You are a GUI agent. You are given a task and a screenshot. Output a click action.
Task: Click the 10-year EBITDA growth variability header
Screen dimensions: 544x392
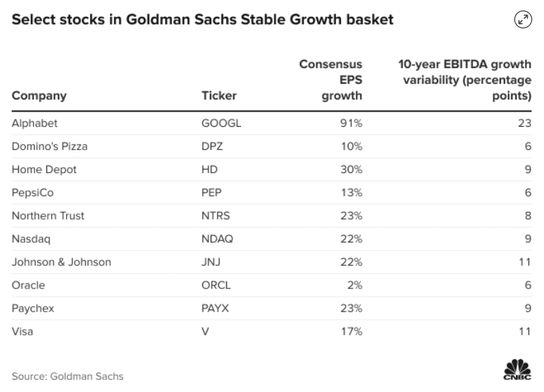[x=465, y=80]
